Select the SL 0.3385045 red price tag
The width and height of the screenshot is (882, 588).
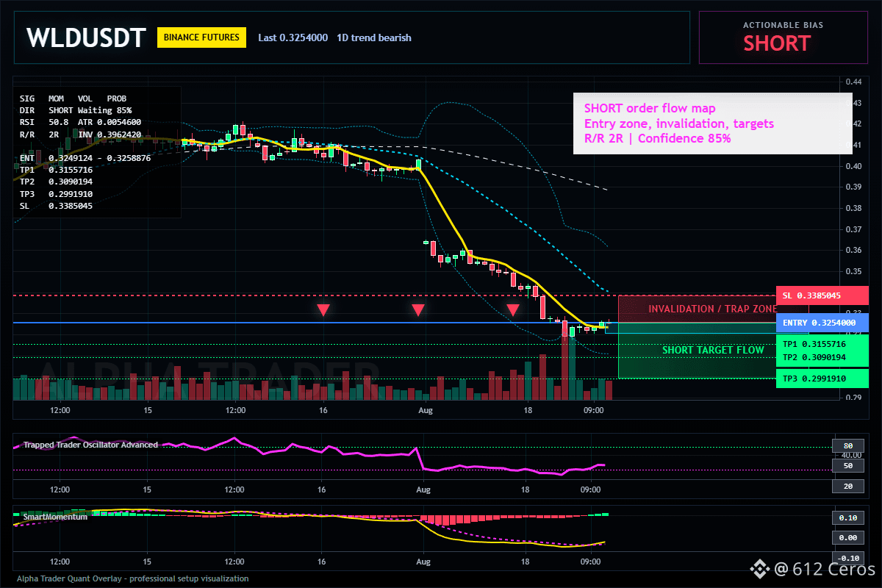click(822, 295)
